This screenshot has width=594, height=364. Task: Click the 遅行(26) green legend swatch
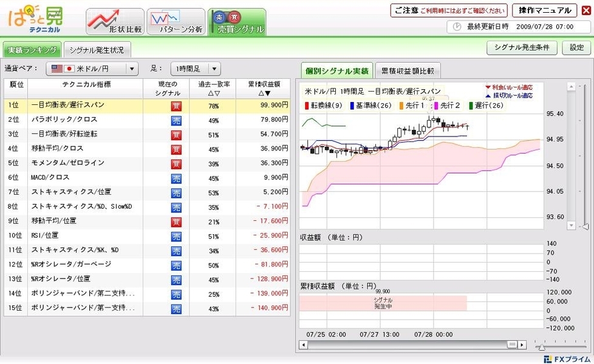pos(471,106)
